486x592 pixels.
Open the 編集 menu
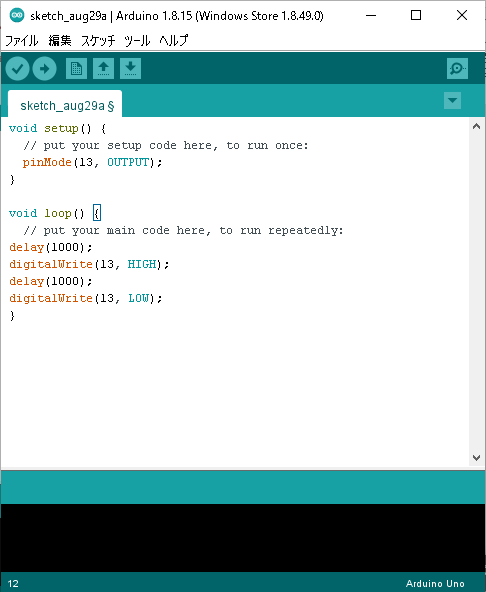(60, 40)
